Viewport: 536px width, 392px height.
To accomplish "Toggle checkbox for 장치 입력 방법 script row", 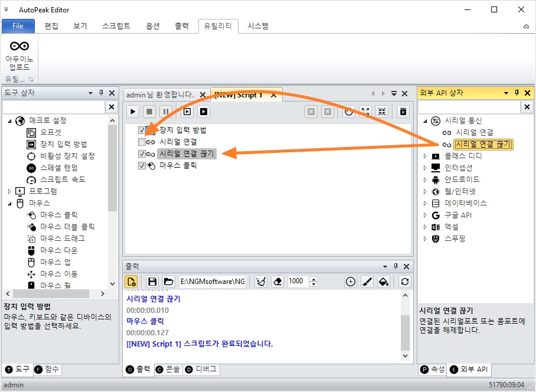I will [142, 130].
